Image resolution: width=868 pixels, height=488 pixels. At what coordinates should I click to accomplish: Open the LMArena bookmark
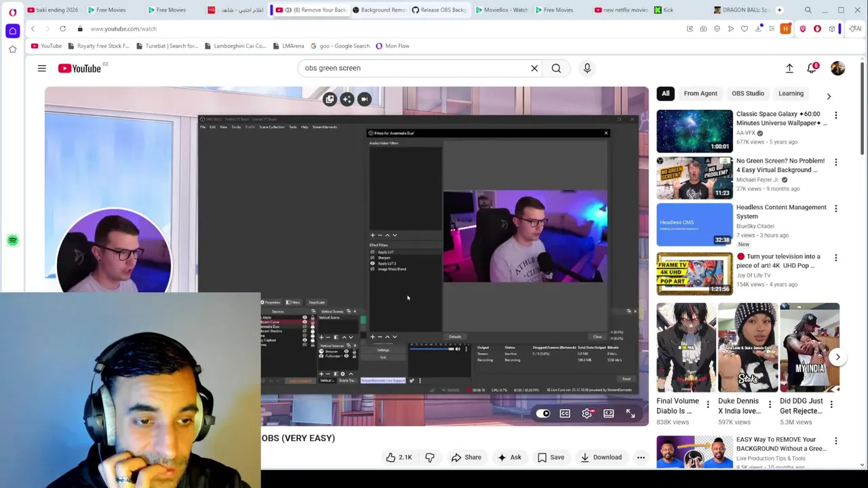289,46
